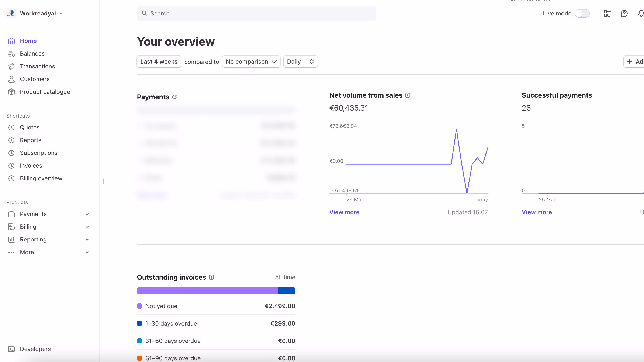Open the Daily interval selector

pyautogui.click(x=300, y=62)
